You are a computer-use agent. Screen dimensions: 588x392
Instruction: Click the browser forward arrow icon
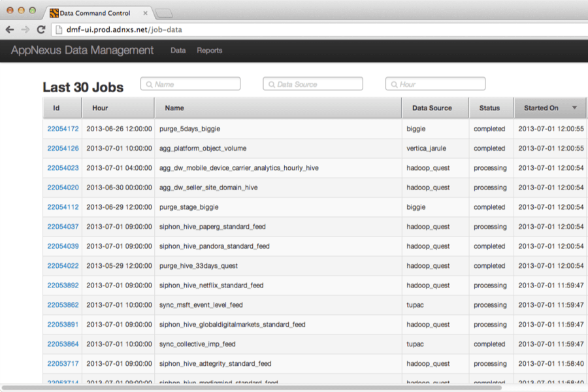(x=26, y=29)
